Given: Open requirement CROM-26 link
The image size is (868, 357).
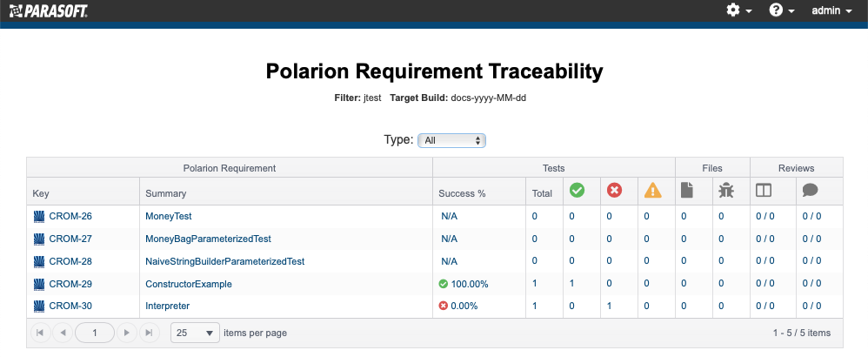Looking at the screenshot, I should (70, 216).
